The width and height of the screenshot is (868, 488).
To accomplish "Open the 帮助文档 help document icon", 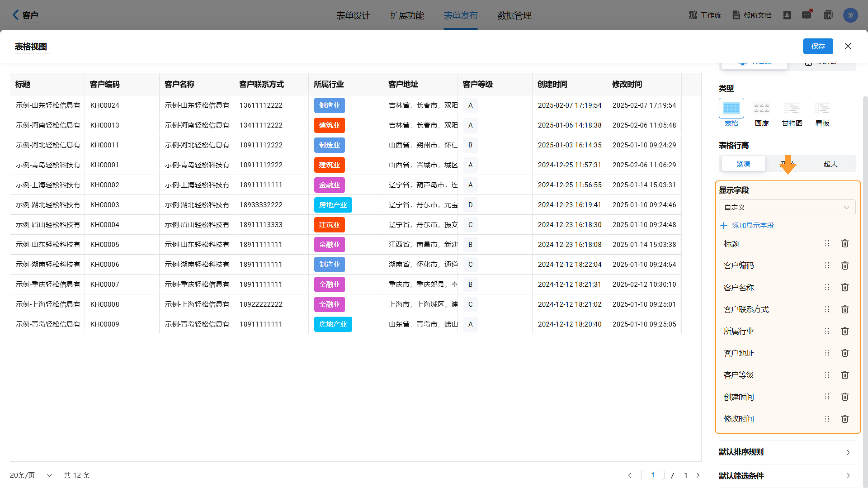I will pos(736,15).
